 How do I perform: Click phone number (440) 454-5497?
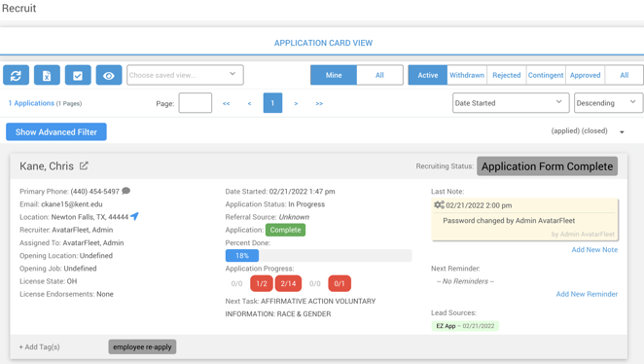tap(95, 192)
